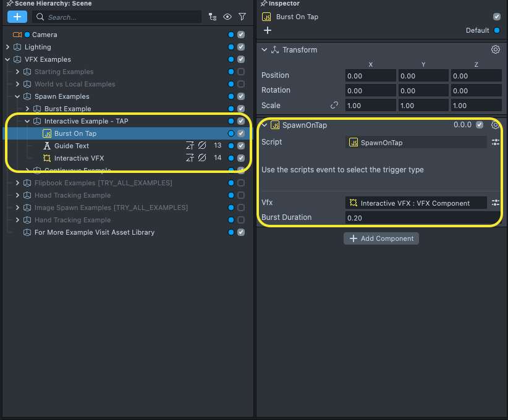The image size is (508, 420).
Task: Click the hierarchy tree view mode icon
Action: (x=213, y=17)
